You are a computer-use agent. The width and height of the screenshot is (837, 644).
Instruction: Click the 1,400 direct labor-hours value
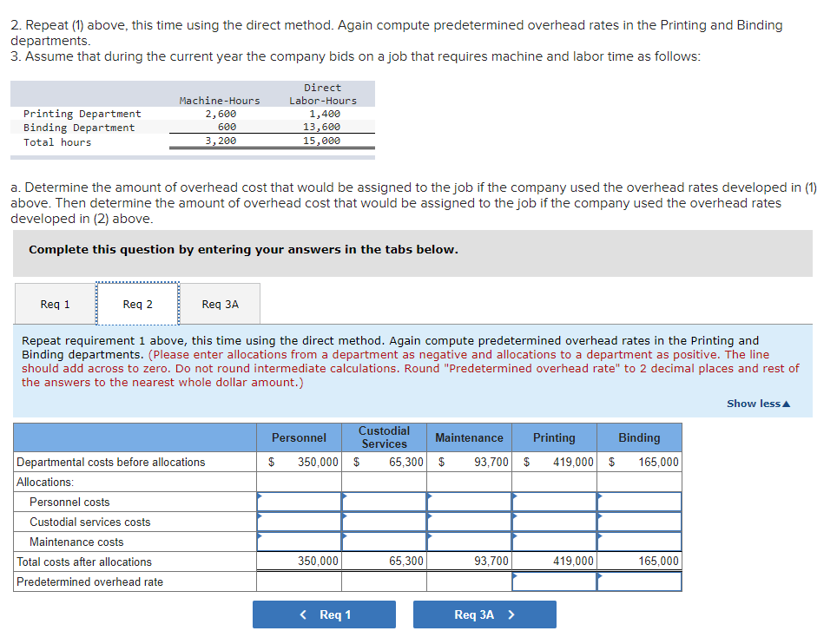(x=325, y=114)
